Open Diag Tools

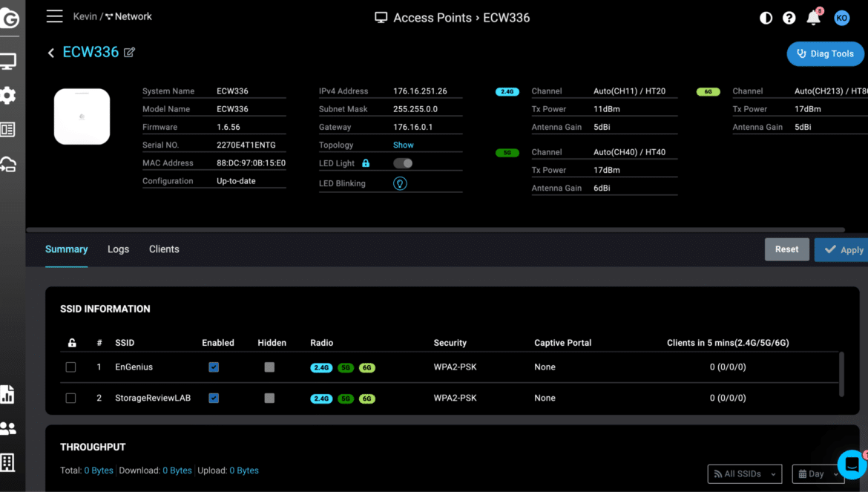point(826,53)
